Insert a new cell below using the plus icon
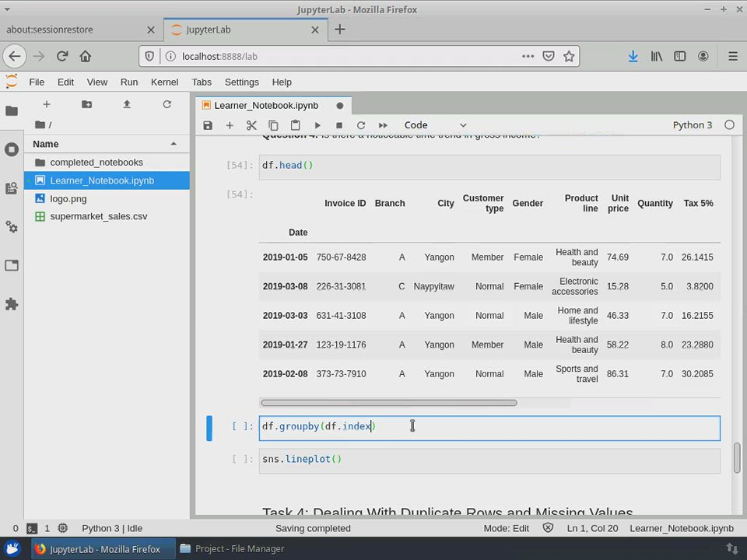 coord(230,125)
